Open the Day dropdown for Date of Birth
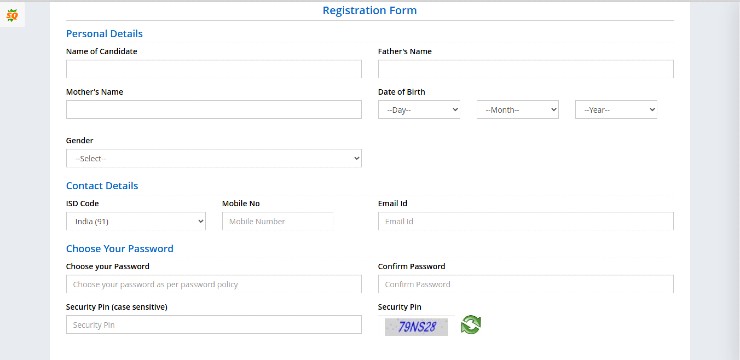 click(x=419, y=109)
